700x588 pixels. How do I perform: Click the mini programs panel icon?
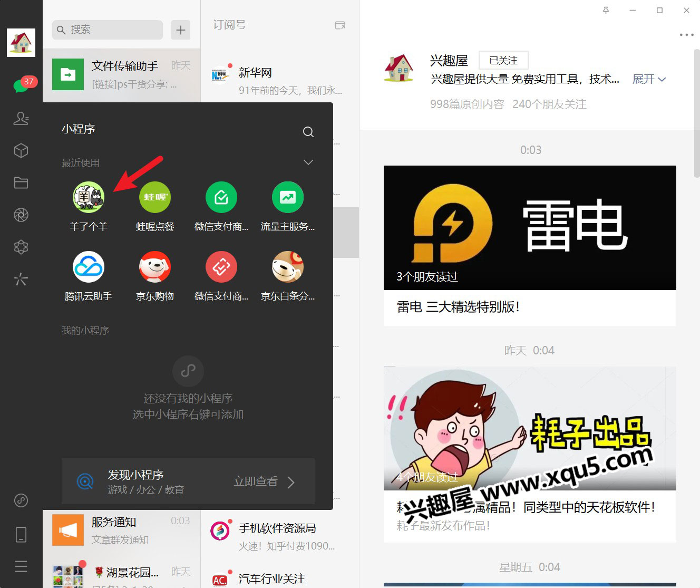[x=21, y=500]
